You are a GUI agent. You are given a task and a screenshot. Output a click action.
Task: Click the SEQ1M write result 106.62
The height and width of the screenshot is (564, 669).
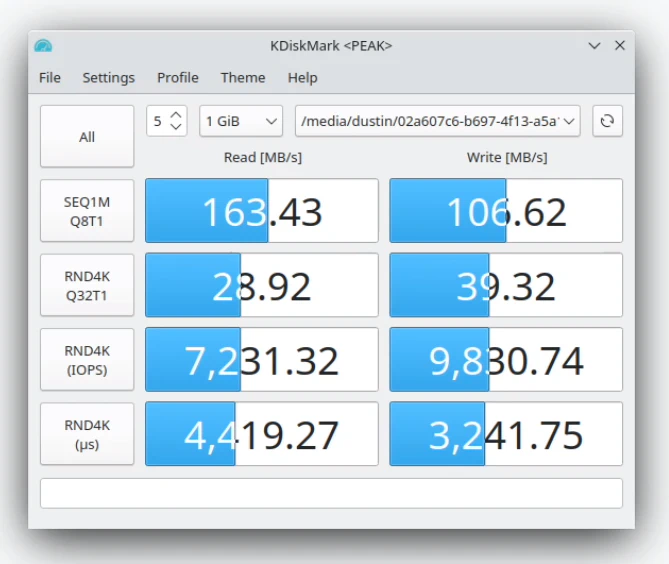[506, 211]
